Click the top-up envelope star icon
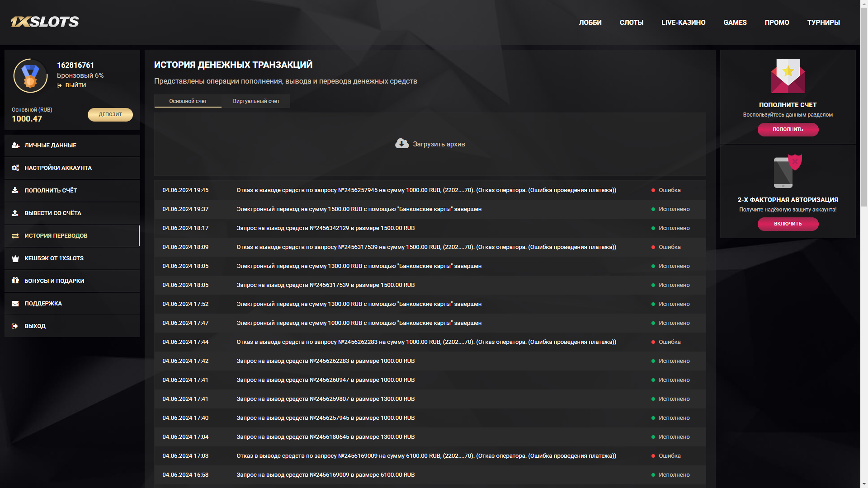The width and height of the screenshot is (868, 488). 788,76
